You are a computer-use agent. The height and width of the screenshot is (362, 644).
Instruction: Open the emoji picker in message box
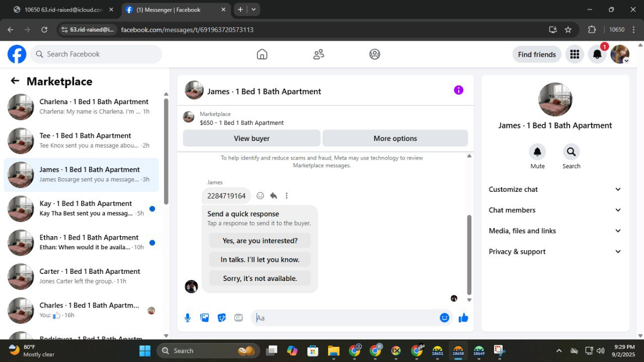click(444, 318)
